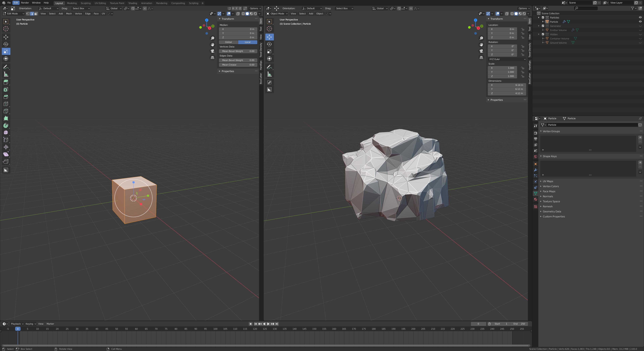This screenshot has width=644, height=351.
Task: Select the Annotate tool in left viewport
Action: pyautogui.click(x=6, y=67)
